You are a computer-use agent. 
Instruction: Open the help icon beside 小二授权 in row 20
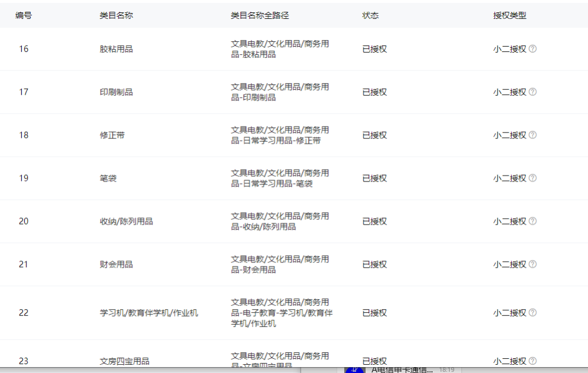(x=532, y=221)
